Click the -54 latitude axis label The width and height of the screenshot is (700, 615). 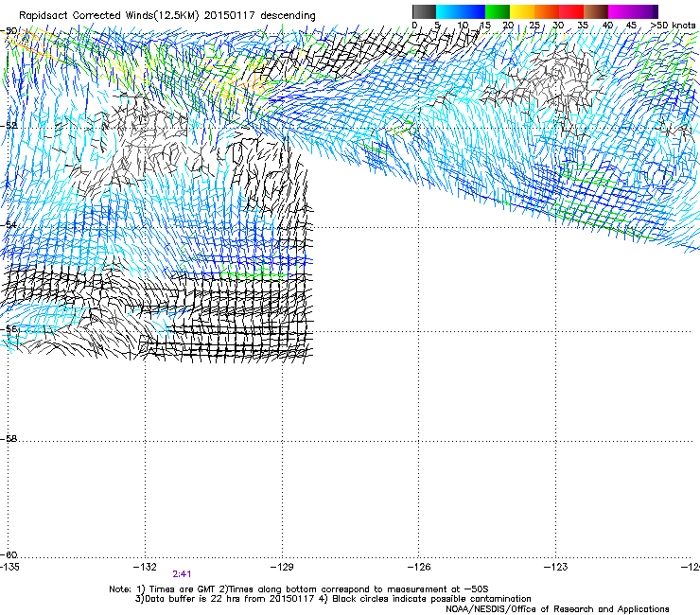[x=9, y=224]
